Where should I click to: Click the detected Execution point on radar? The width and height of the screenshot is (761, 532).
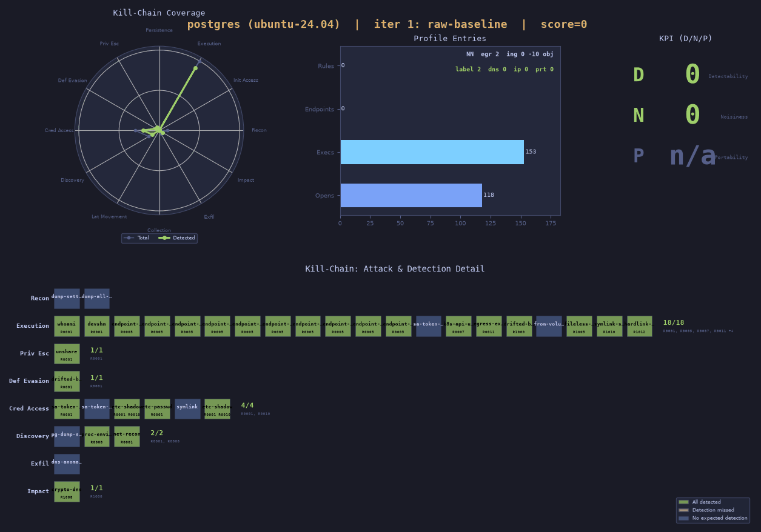(x=195, y=68)
